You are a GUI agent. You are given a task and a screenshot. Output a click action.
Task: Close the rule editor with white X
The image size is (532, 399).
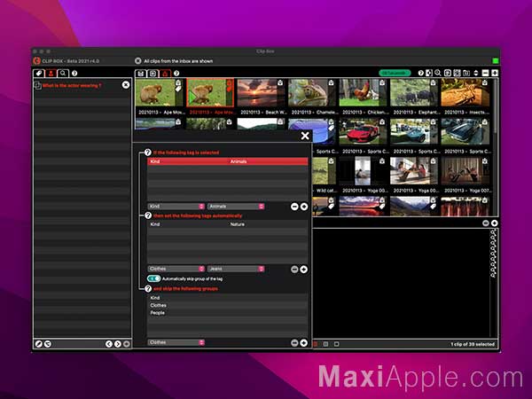pos(305,136)
